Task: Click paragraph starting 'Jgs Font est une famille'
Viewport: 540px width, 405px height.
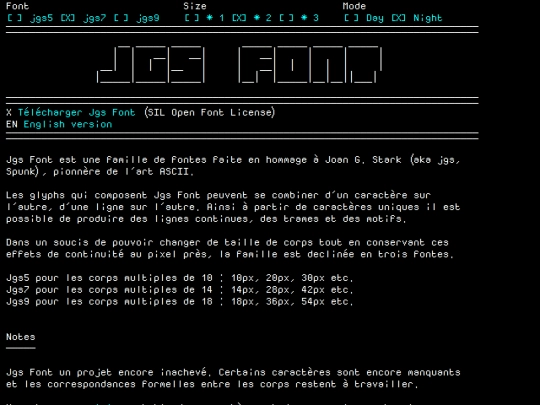Action: tap(233, 166)
